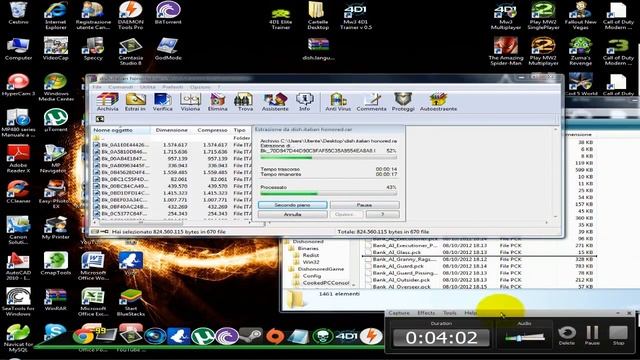The width and height of the screenshot is (640, 360).
Task: Open the uTorrent desktop icon
Action: pos(56,120)
